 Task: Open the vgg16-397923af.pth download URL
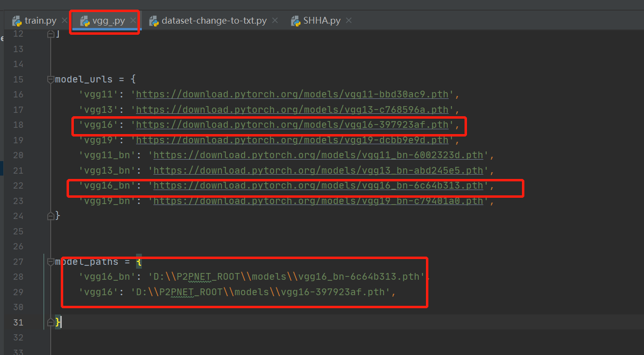(292, 125)
